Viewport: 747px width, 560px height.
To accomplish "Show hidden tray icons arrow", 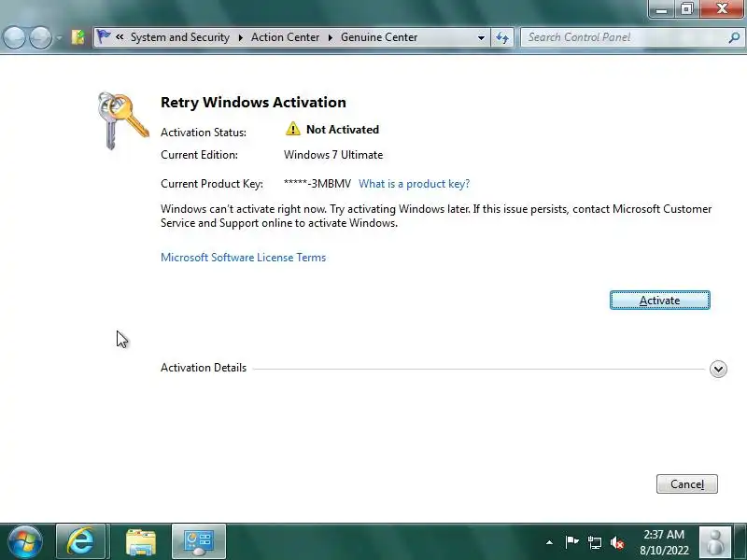I will 549,542.
